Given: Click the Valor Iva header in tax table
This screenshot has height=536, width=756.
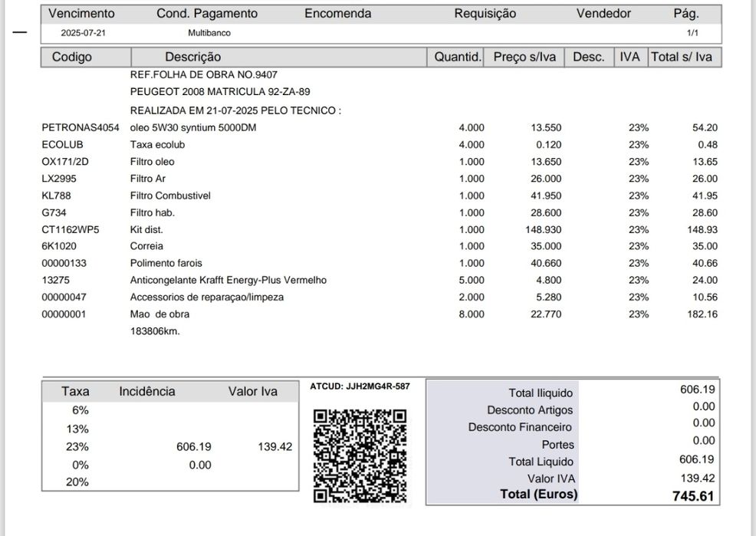Looking at the screenshot, I should click(253, 391).
